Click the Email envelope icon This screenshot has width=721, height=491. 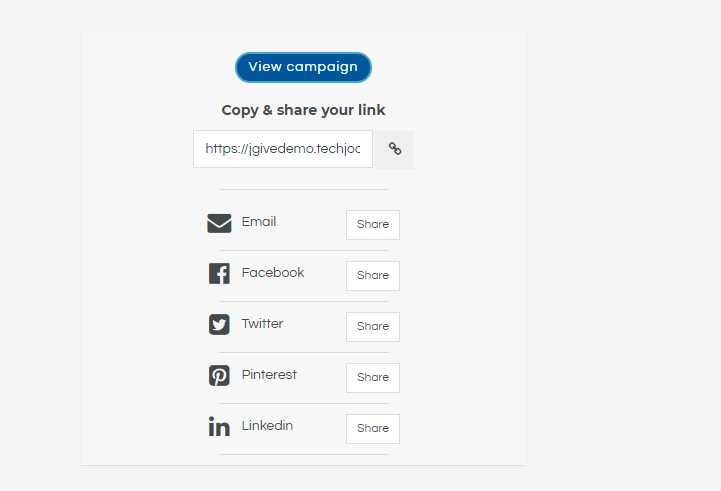219,223
